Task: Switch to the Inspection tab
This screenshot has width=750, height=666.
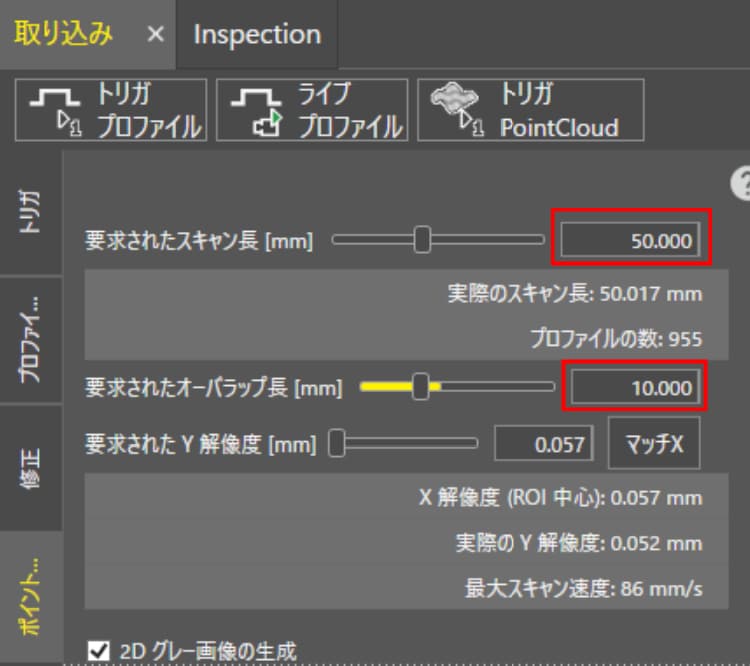Action: point(257,34)
